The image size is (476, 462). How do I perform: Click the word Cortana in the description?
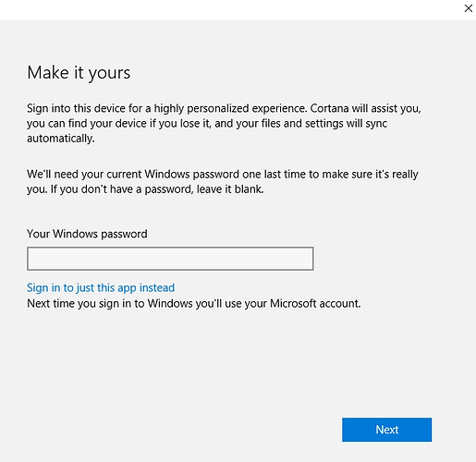[x=329, y=108]
